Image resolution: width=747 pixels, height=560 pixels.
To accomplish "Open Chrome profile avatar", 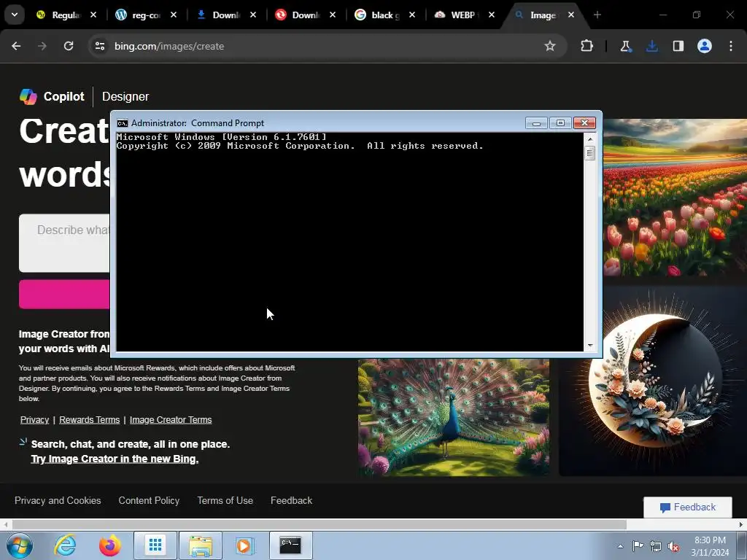I will (705, 46).
